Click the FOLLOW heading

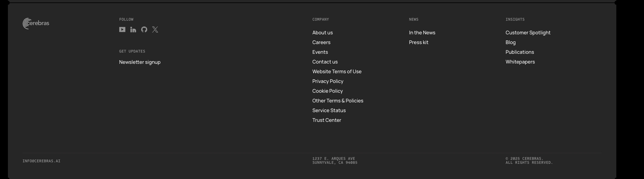[x=126, y=19]
